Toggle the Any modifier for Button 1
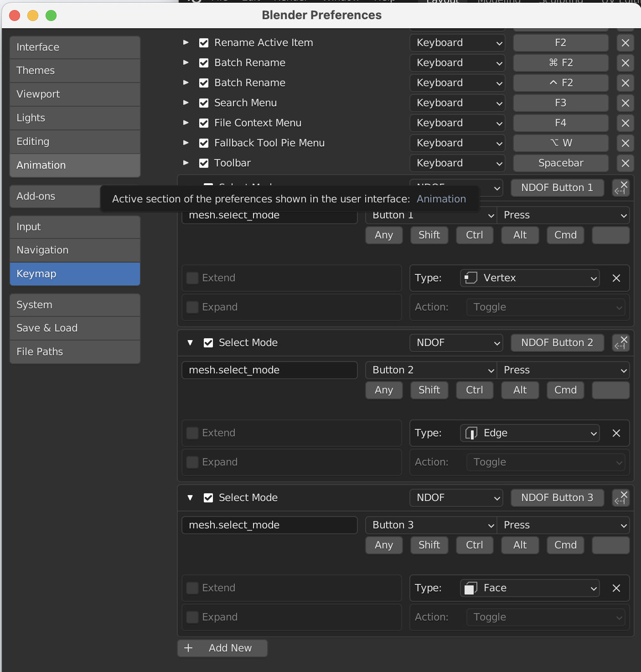This screenshot has height=672, width=641. (384, 235)
